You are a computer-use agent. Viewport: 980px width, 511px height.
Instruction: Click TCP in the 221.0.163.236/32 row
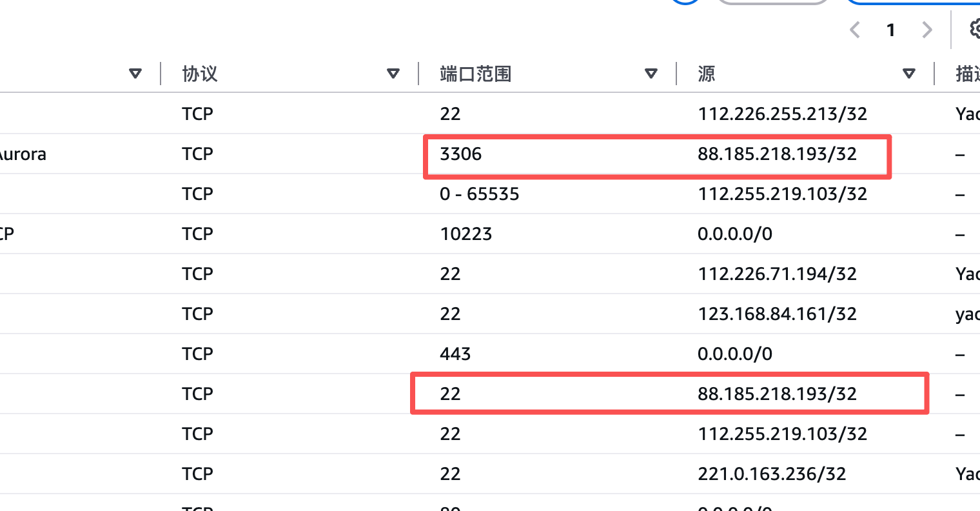click(x=197, y=474)
